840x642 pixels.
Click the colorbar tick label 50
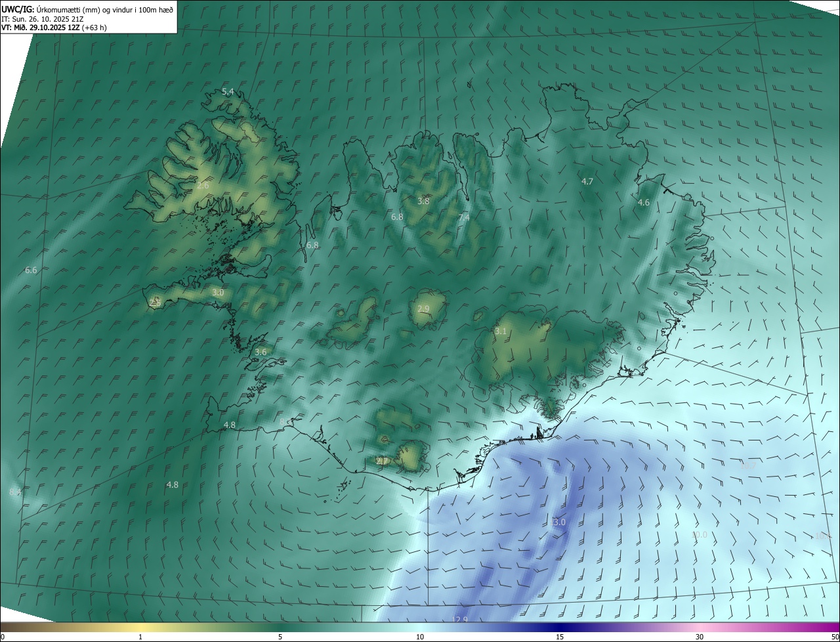click(835, 637)
